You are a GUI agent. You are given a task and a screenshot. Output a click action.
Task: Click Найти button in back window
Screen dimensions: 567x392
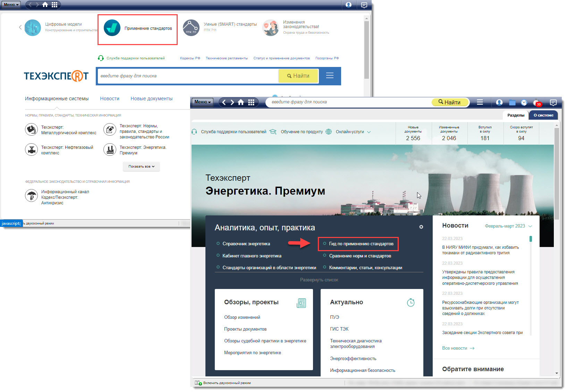(x=298, y=76)
